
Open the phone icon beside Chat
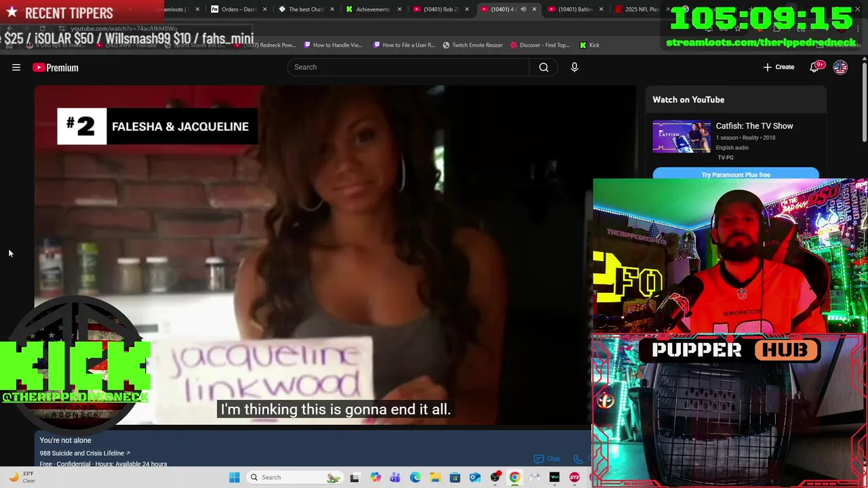click(578, 459)
